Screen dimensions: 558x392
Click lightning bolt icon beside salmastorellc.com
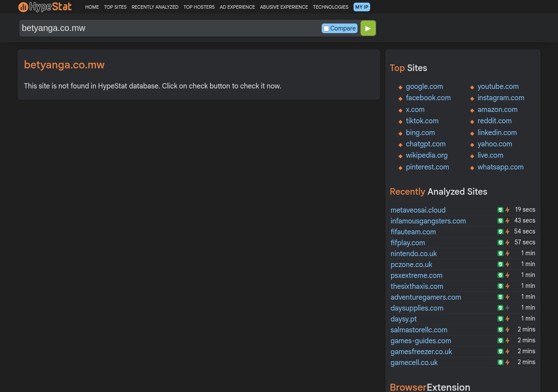(x=507, y=330)
